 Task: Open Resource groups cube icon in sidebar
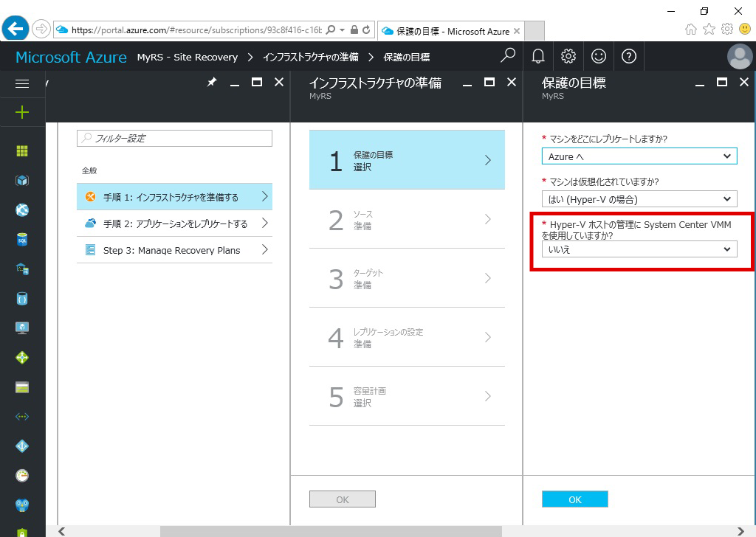tap(22, 181)
